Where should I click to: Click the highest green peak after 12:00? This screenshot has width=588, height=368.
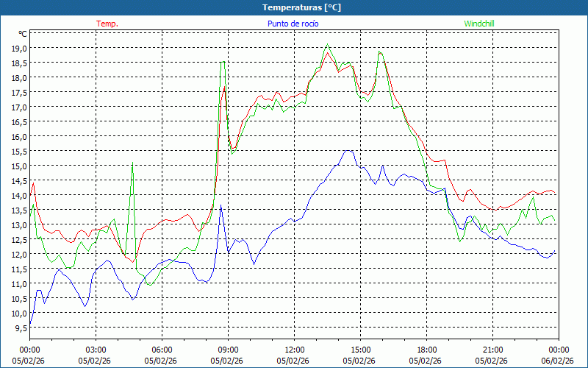(328, 45)
